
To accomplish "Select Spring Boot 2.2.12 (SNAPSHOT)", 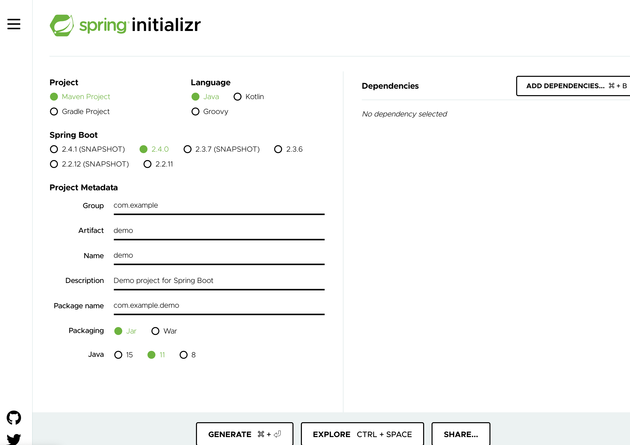I will (x=89, y=164).
